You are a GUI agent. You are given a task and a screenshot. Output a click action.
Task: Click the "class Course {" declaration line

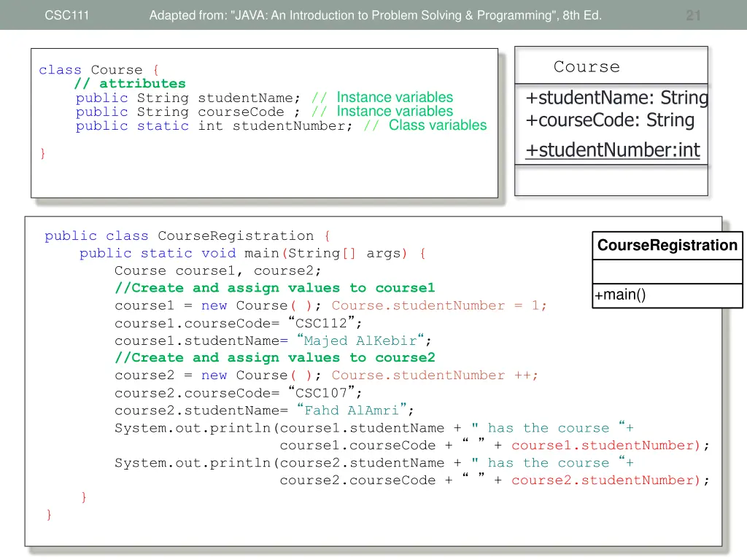point(98,70)
